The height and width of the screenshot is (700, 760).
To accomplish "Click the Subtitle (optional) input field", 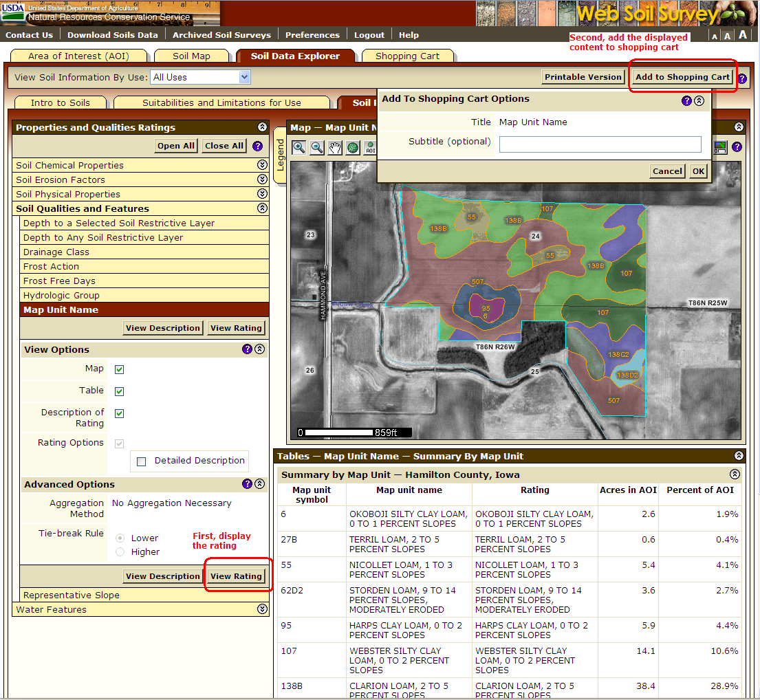I will click(600, 144).
